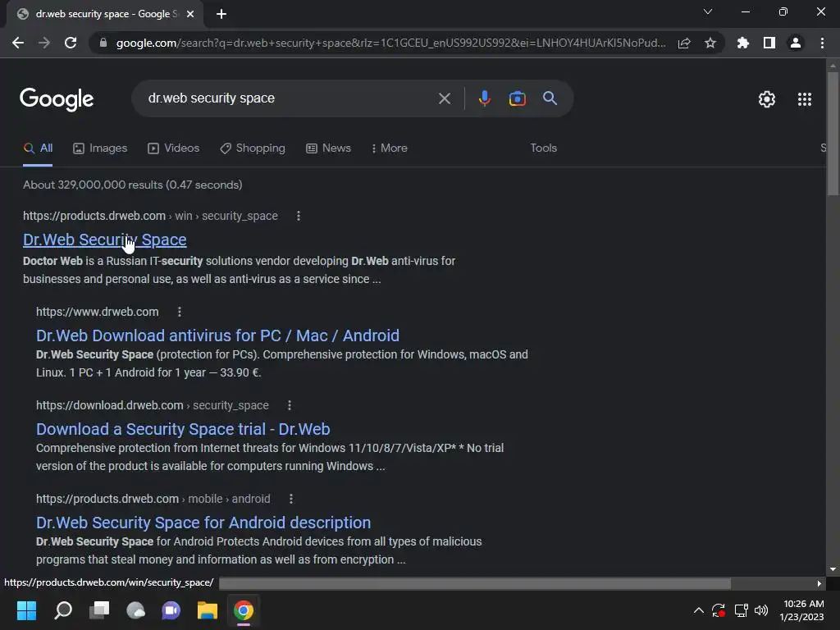This screenshot has width=840, height=630.
Task: Open result options for download.drweb.com
Action: click(290, 405)
